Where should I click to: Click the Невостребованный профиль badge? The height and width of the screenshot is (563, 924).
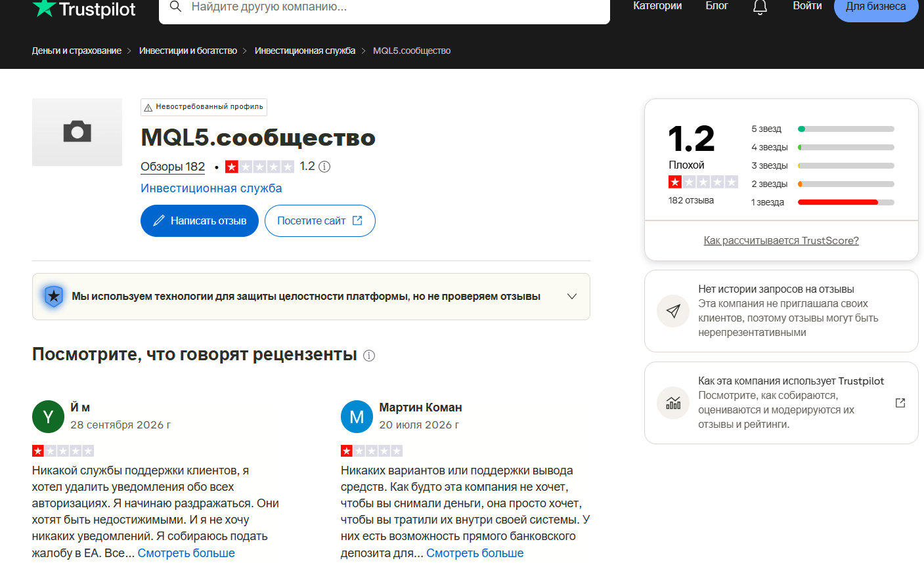(204, 107)
